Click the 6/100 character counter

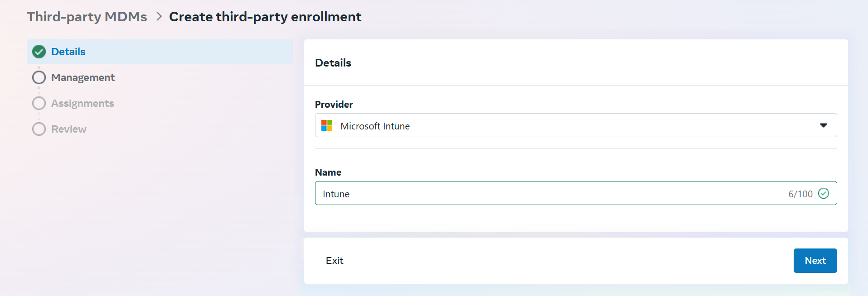(800, 193)
